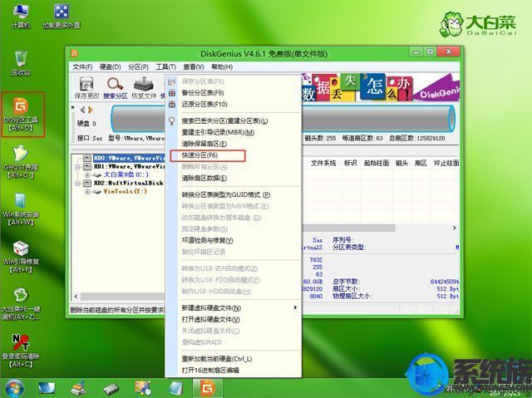532x398 pixels.
Task: Open the 帮助(H) menu
Action: point(222,66)
